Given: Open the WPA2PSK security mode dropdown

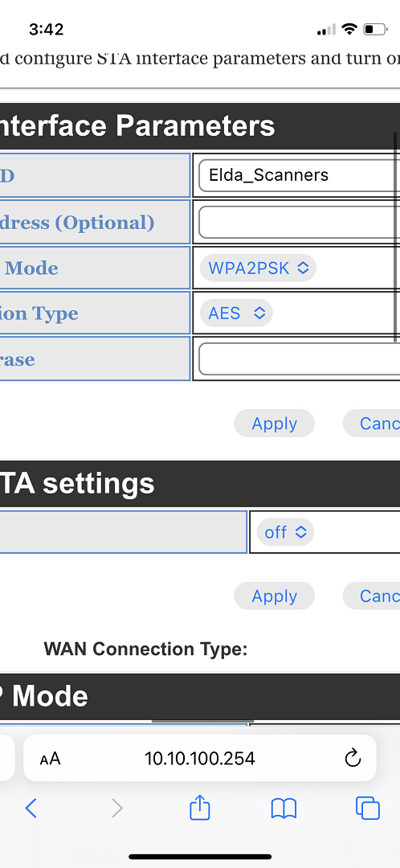Looking at the screenshot, I should (x=258, y=268).
